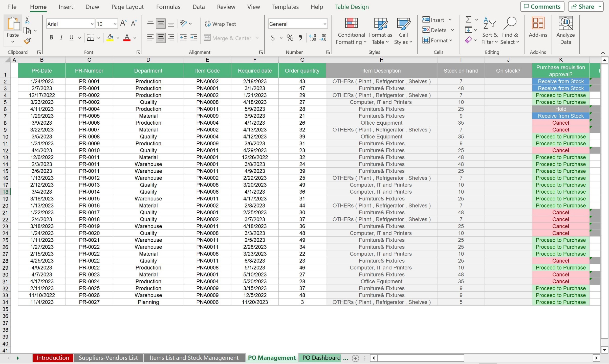Add a new worksheet with the plus button
Screen dimensions: 609x364
coord(355,358)
